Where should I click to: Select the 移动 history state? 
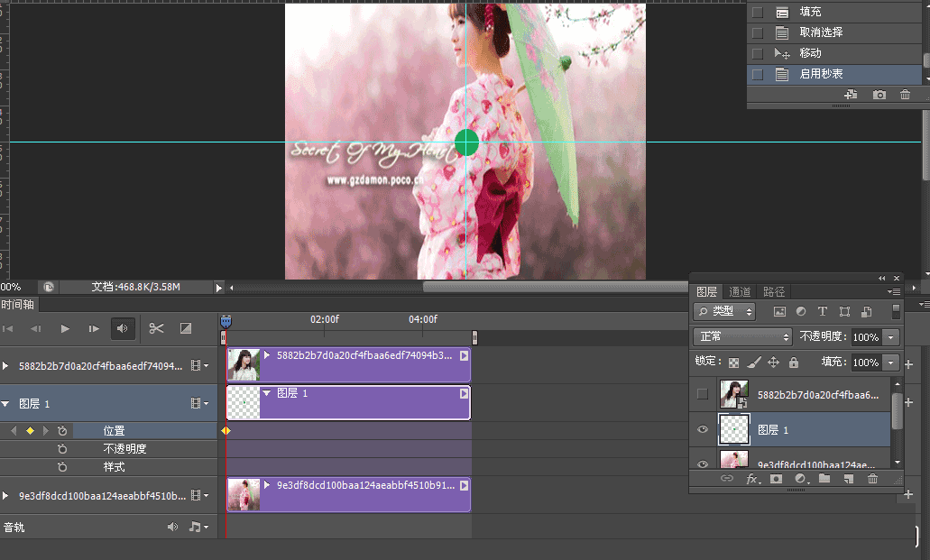pyautogui.click(x=833, y=53)
